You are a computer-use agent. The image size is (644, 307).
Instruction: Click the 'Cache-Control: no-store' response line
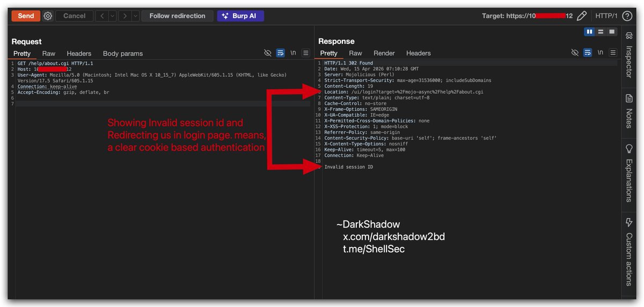pos(355,104)
